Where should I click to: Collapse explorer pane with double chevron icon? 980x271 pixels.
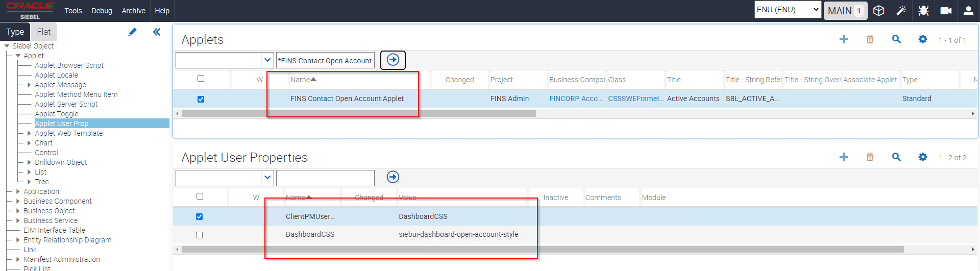pos(156,32)
